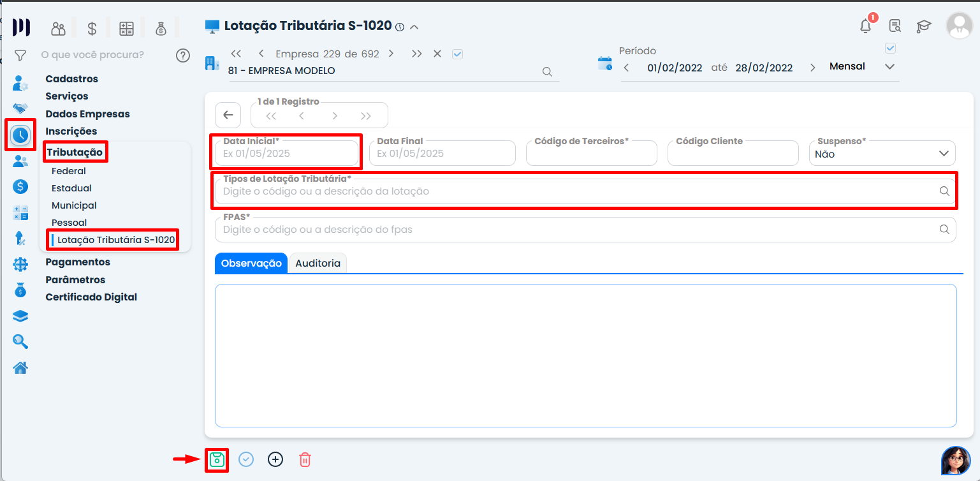980x481 pixels.
Task: Go to next company with right arrow
Action: [x=391, y=54]
